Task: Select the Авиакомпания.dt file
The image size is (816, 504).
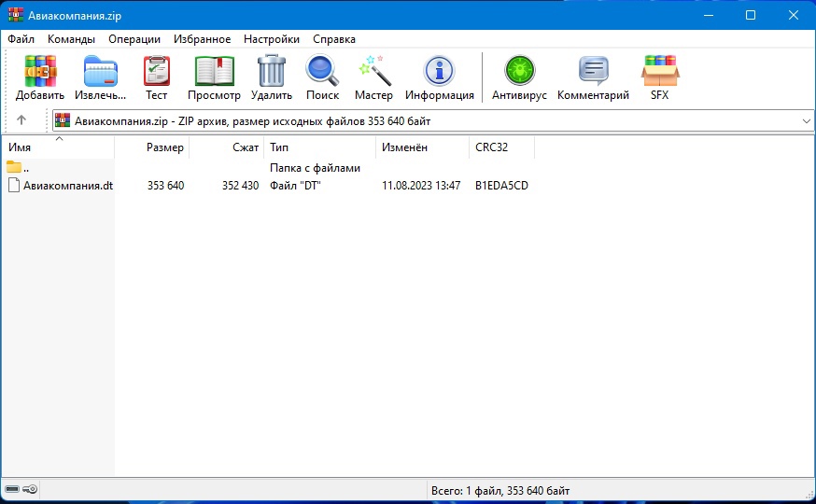Action: point(67,186)
